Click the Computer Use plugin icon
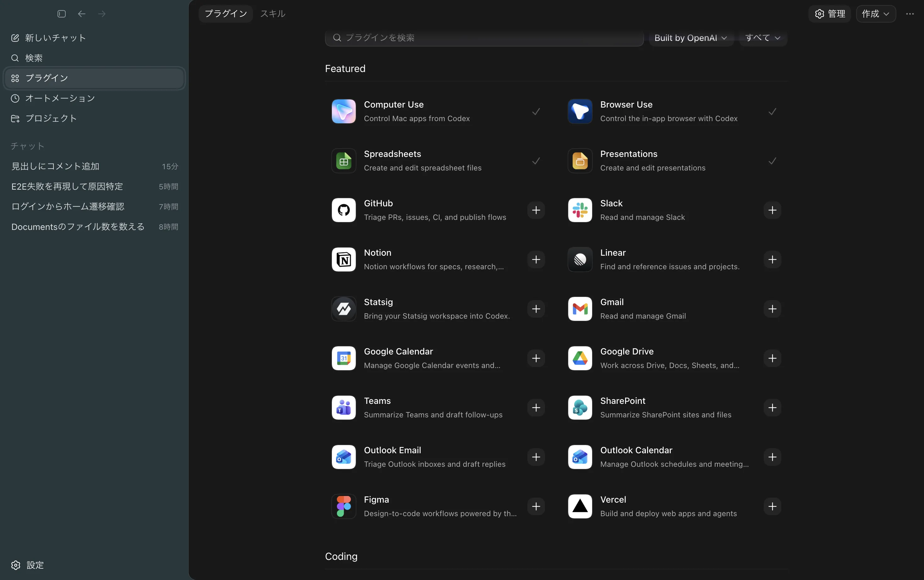 point(344,111)
